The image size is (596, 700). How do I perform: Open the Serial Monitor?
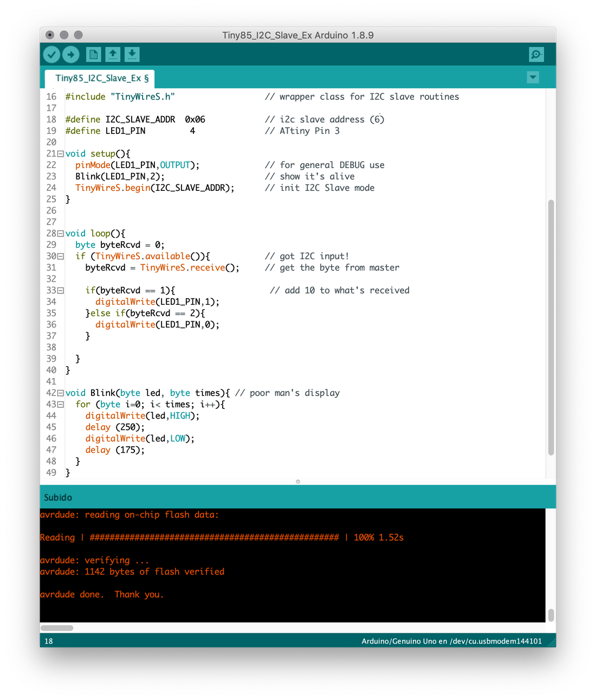pyautogui.click(x=536, y=54)
